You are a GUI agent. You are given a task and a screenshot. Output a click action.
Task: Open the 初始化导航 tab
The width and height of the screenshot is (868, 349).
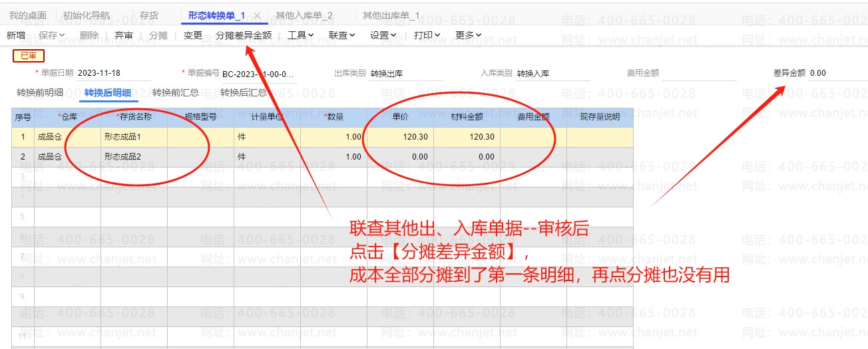click(x=86, y=15)
